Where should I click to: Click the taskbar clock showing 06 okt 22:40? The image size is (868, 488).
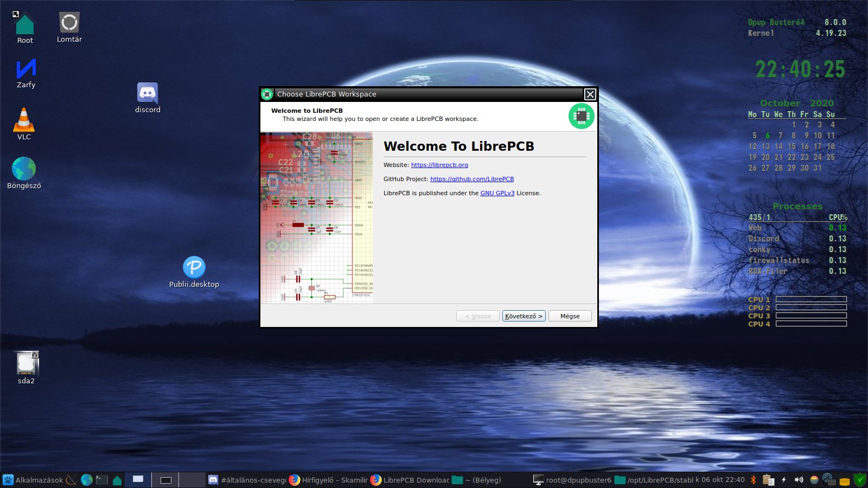[x=719, y=480]
